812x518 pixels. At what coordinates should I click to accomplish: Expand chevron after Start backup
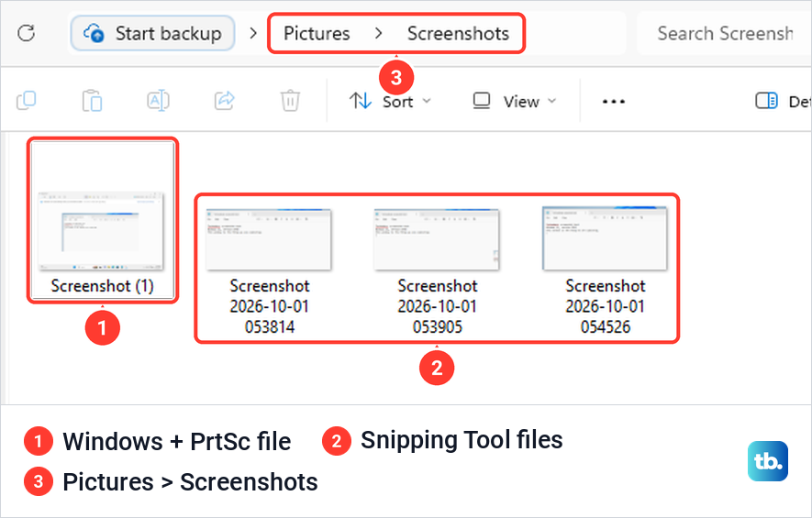[x=253, y=33]
